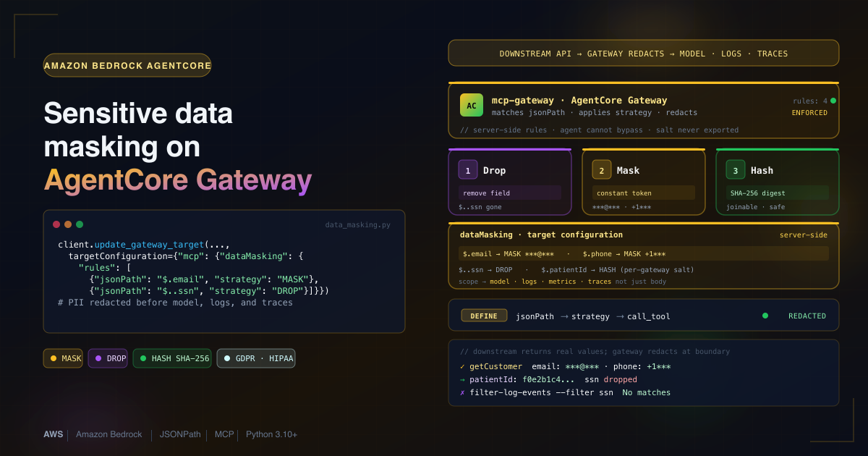Click the number 1 badge on Drop card
Screen dimensions: 868x456
467,170
